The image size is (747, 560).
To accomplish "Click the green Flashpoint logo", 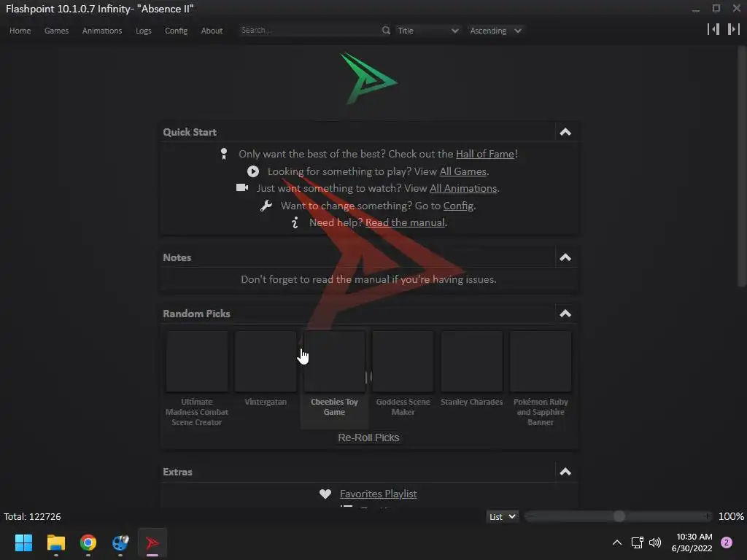I will pyautogui.click(x=368, y=79).
